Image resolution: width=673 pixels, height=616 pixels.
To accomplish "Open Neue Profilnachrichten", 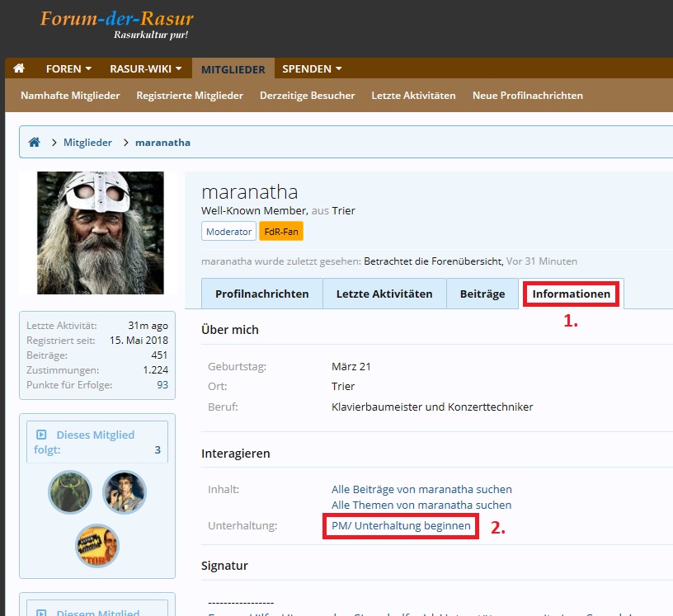I will pos(528,96).
